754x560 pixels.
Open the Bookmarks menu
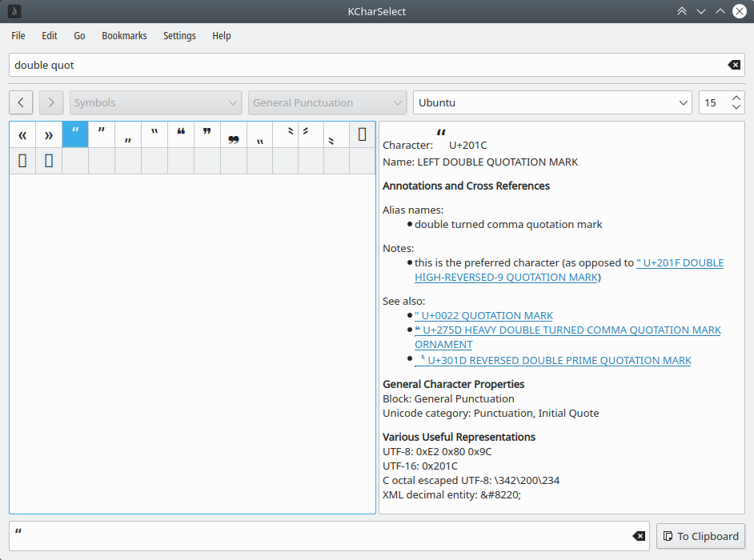coord(124,36)
